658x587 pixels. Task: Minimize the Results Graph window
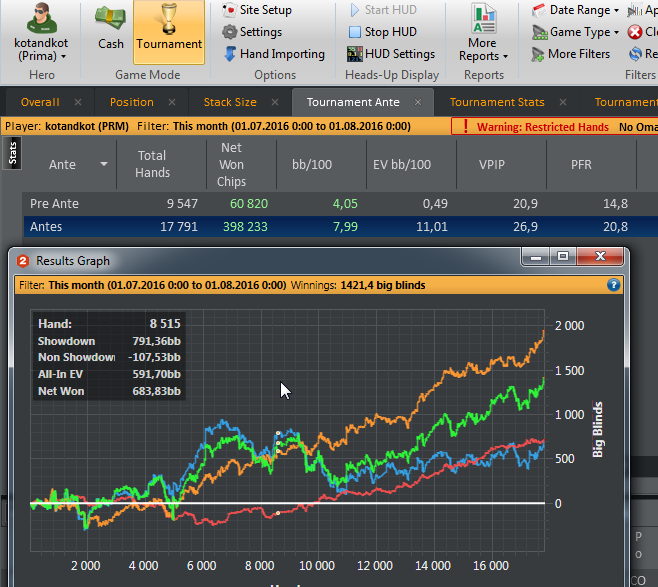pyautogui.click(x=535, y=256)
